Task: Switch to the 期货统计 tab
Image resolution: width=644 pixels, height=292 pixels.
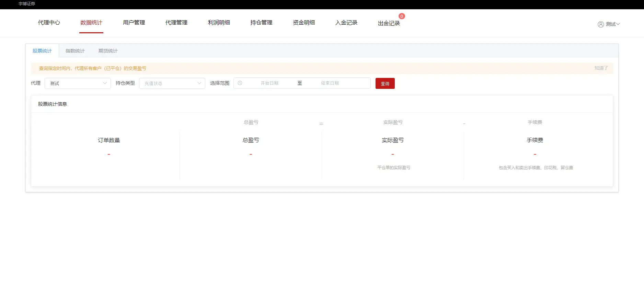Action: [x=108, y=51]
